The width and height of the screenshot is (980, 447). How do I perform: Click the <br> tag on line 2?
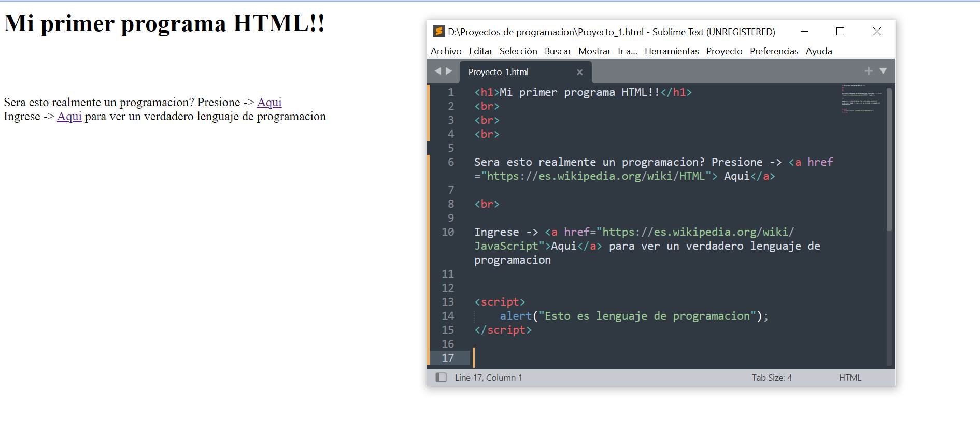point(487,106)
